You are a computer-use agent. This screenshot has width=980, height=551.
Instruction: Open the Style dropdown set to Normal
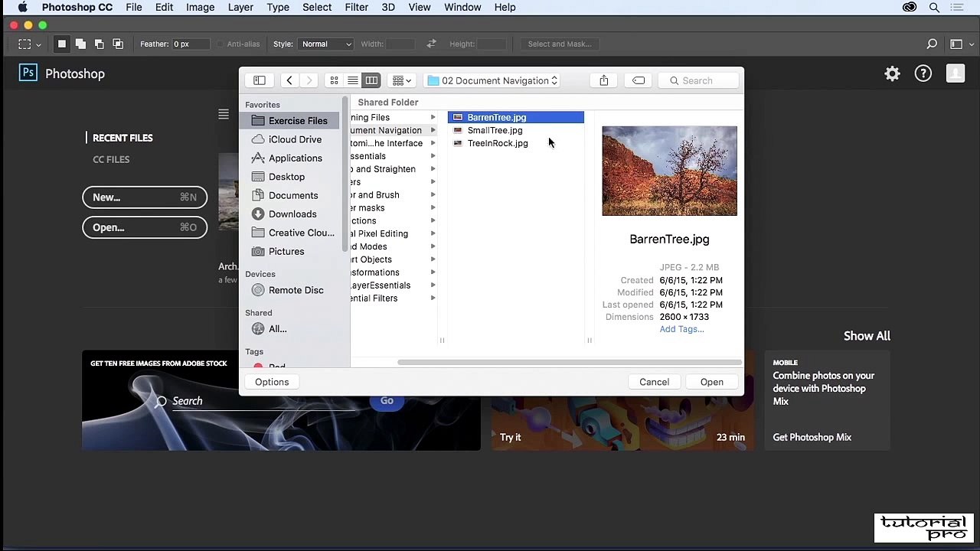(325, 44)
